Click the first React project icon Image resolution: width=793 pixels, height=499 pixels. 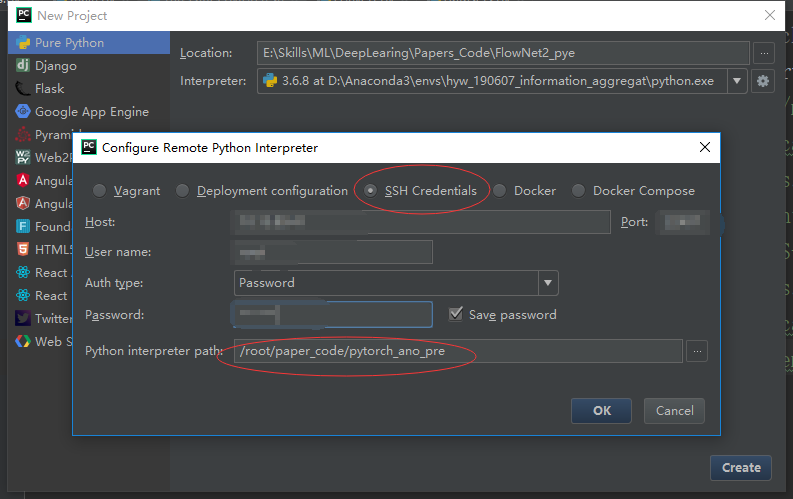23,273
